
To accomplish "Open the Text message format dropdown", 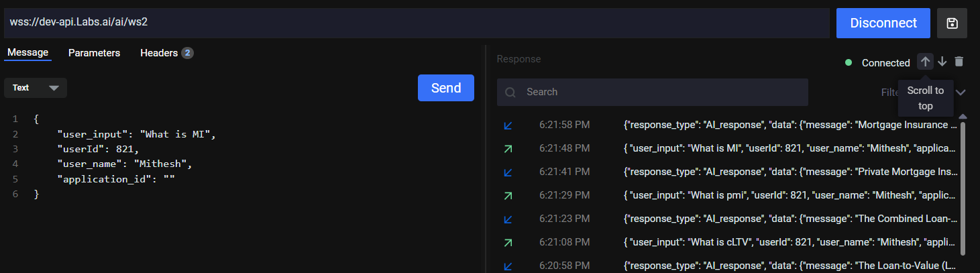I will 36,88.
